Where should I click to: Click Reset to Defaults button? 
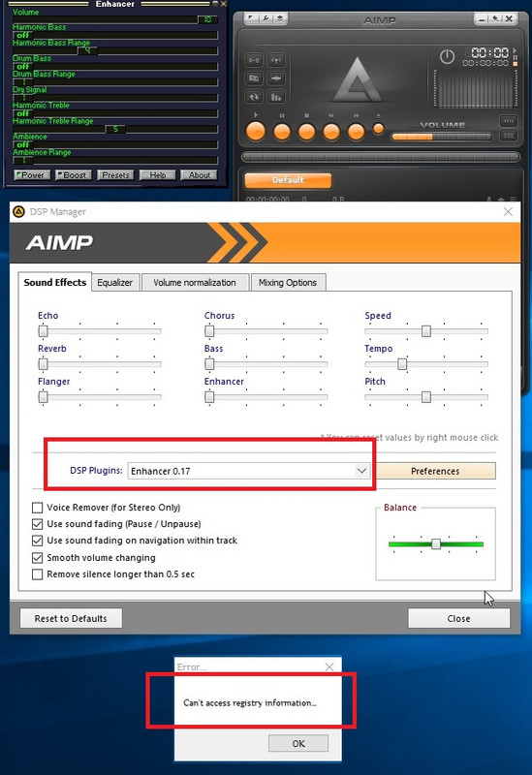click(71, 618)
